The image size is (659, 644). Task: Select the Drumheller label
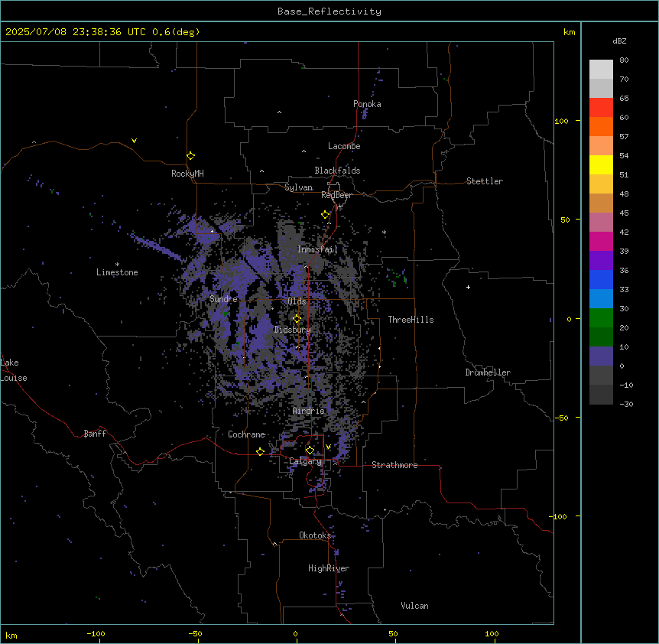[x=488, y=372]
